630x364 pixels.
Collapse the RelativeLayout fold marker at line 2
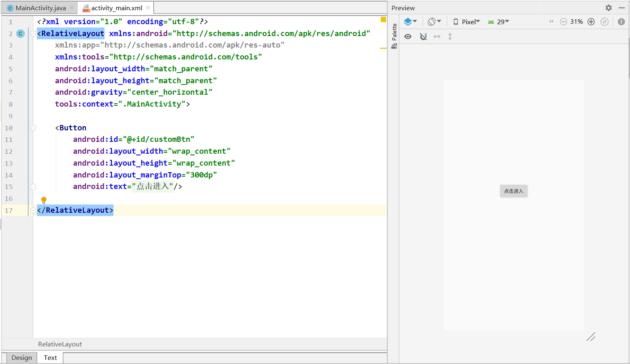point(33,34)
